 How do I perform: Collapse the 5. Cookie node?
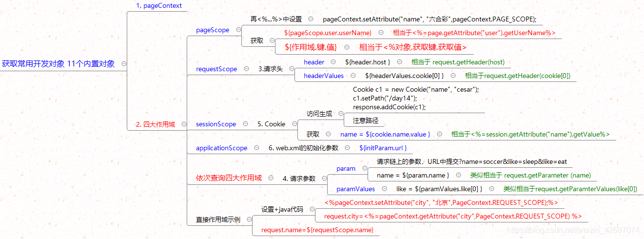coord(294,124)
